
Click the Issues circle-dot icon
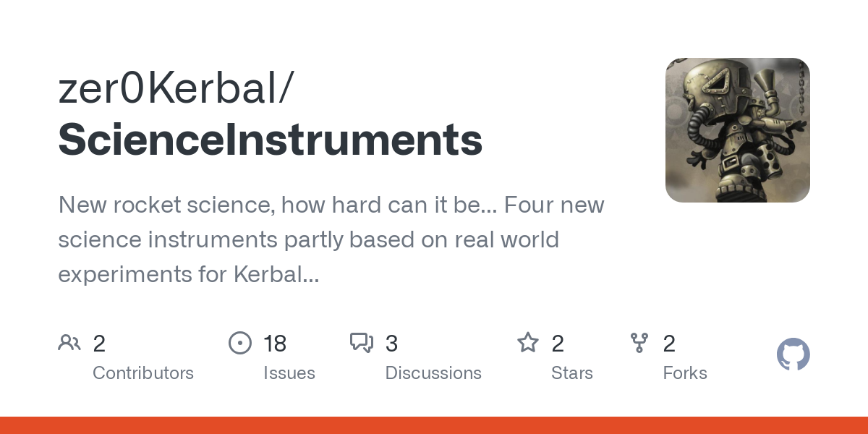(x=239, y=343)
